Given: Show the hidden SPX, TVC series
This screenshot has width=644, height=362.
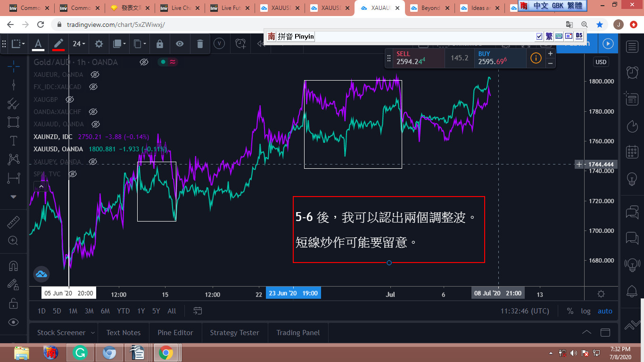Looking at the screenshot, I should point(72,174).
